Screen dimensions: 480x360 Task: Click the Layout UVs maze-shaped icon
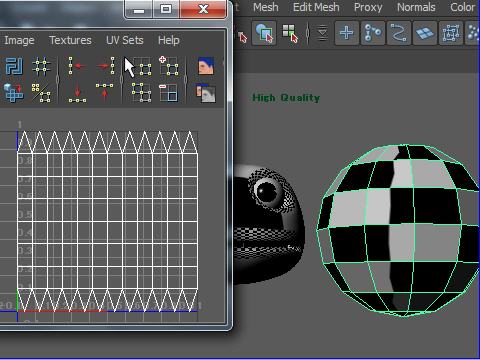point(14,66)
